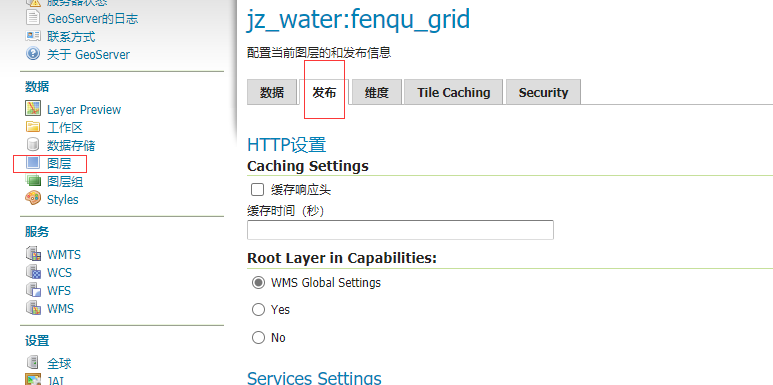Click the 图层组 layer group icon

click(33, 181)
